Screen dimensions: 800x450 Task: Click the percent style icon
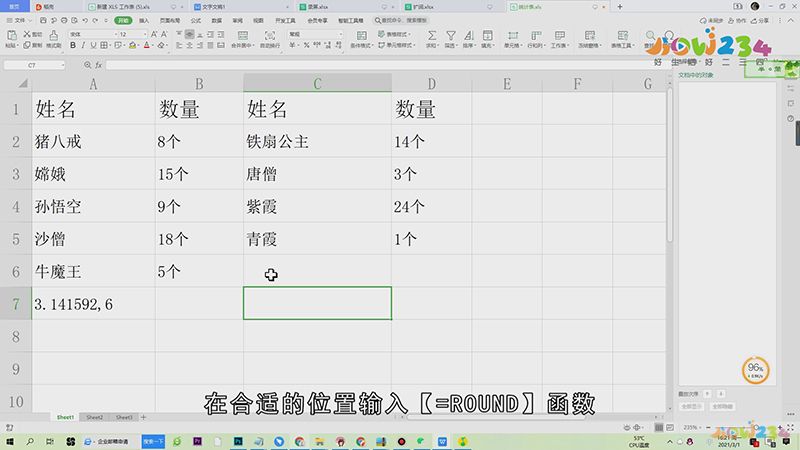(306, 45)
